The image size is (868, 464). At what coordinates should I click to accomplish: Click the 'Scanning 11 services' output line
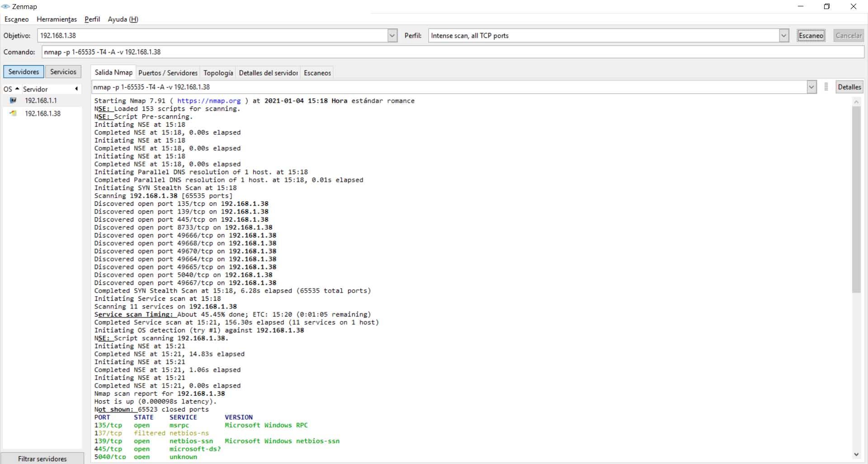pyautogui.click(x=165, y=307)
